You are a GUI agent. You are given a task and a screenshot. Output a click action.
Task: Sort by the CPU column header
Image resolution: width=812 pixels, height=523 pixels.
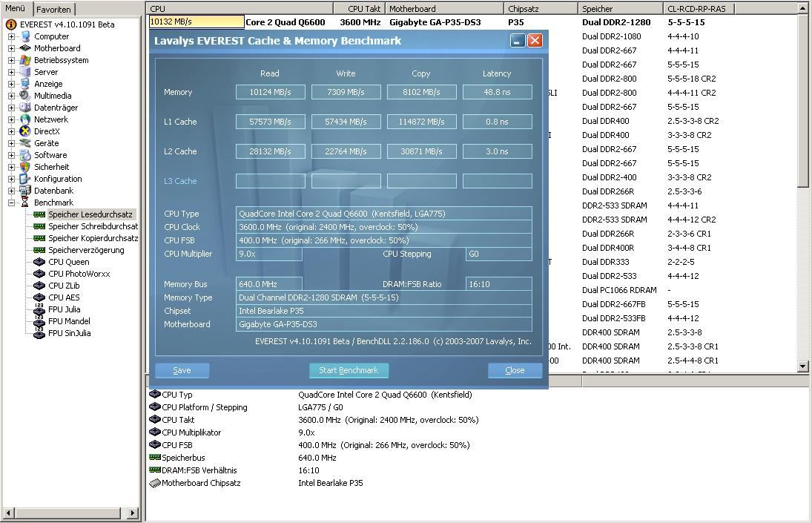coord(240,8)
